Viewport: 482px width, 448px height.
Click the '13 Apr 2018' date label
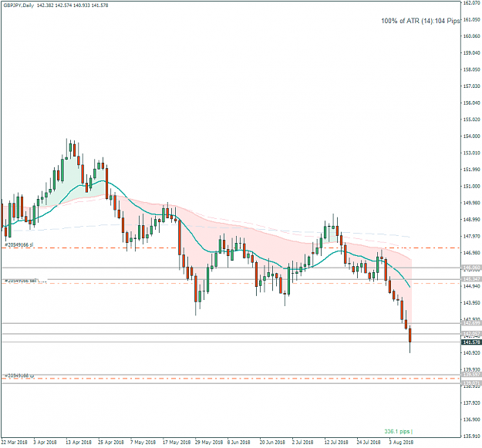79,442
